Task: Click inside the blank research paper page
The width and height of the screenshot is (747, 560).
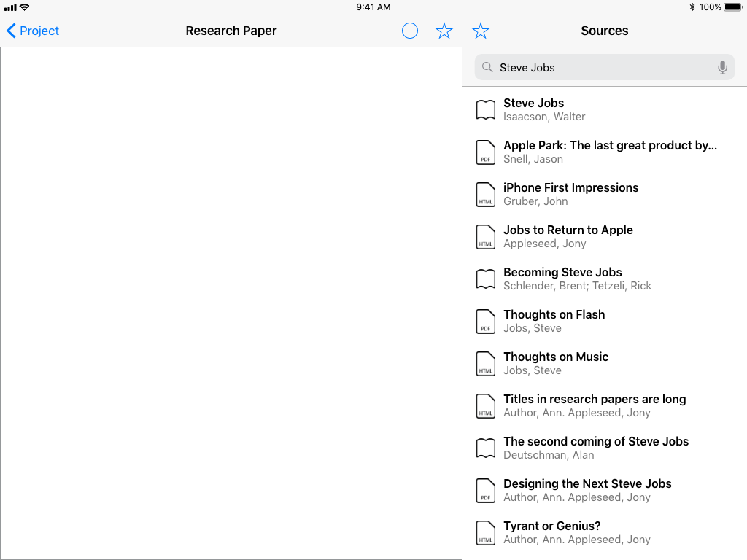Action: pyautogui.click(x=231, y=303)
